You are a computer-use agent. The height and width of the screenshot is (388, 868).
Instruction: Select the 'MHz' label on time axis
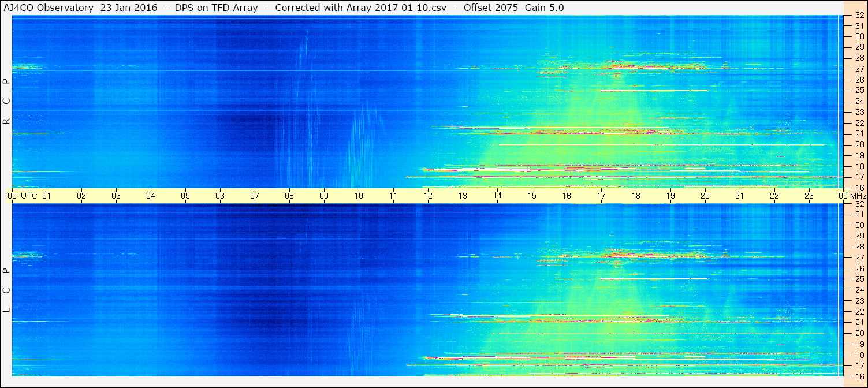857,196
